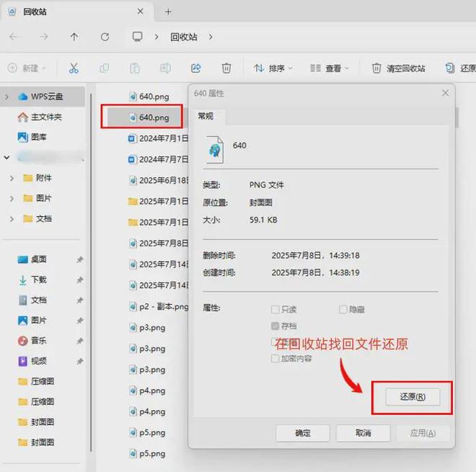Expand the 文档 folder under account
This screenshot has height=472, width=476.
(12, 219)
